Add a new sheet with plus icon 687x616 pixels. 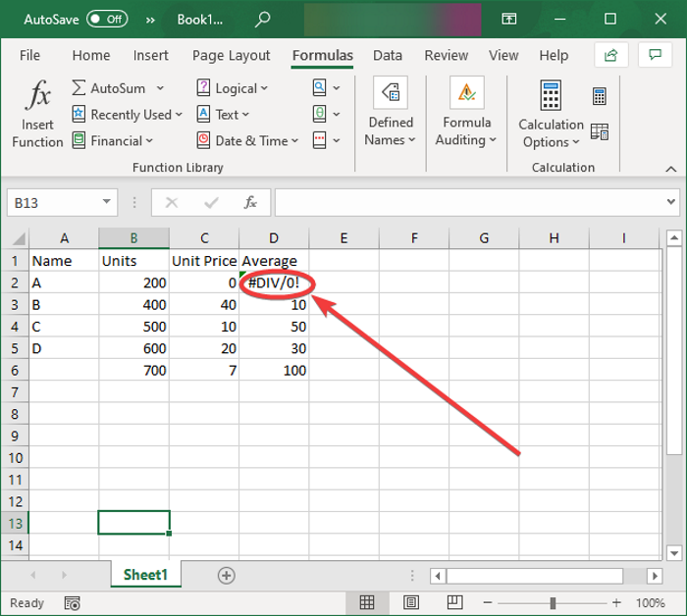tap(227, 575)
